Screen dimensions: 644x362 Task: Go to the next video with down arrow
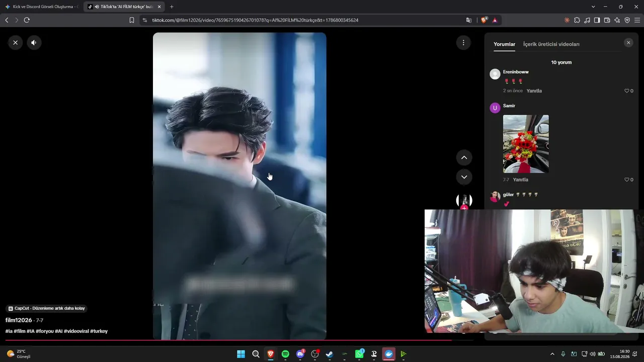tap(464, 177)
